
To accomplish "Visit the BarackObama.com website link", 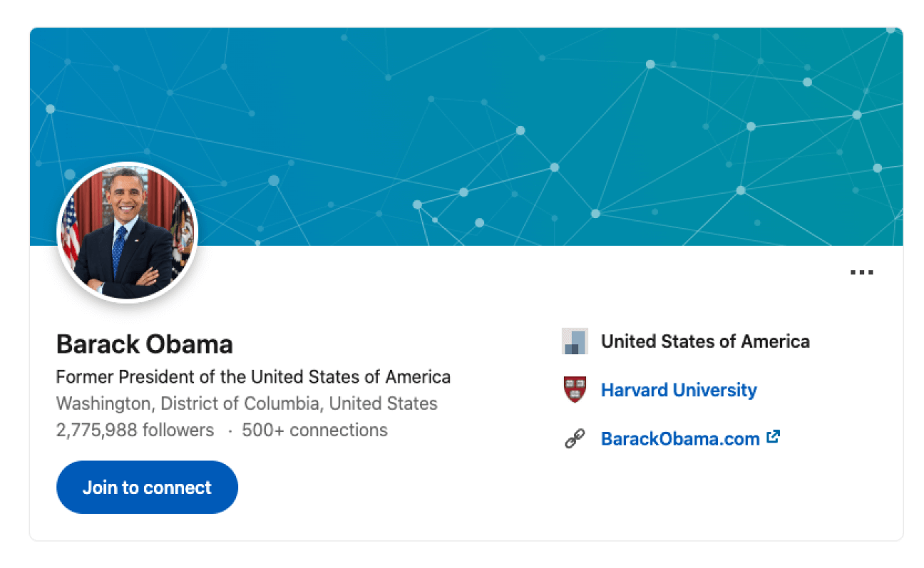I will [x=679, y=439].
